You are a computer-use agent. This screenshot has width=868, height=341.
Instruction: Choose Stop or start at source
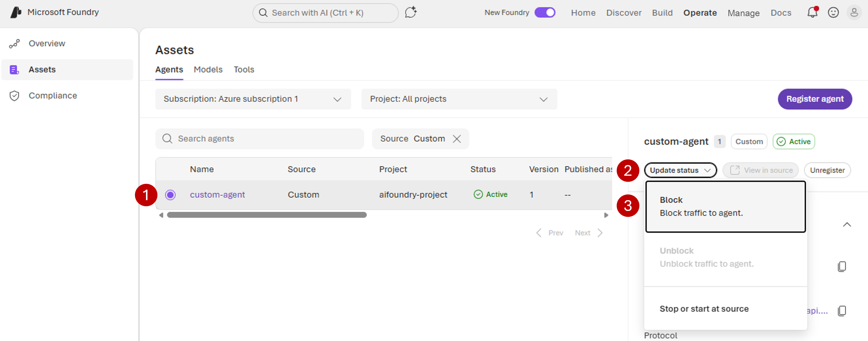725,309
